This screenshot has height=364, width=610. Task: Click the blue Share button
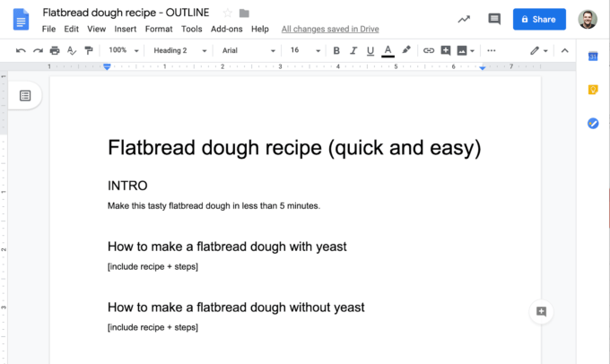pyautogui.click(x=539, y=19)
